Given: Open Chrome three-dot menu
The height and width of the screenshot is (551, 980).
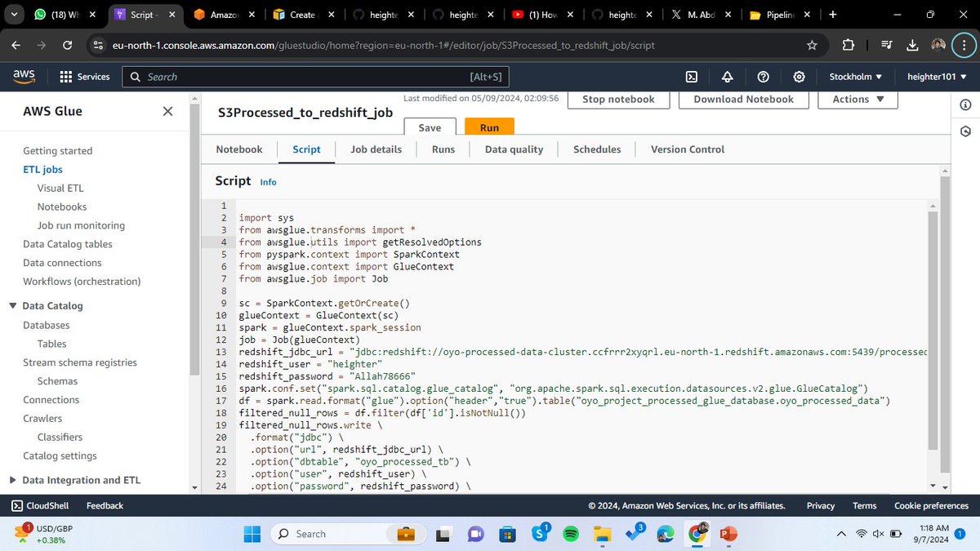Looking at the screenshot, I should point(964,46).
